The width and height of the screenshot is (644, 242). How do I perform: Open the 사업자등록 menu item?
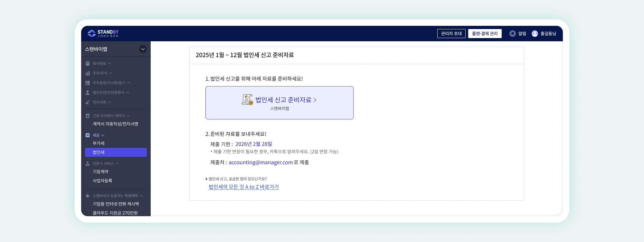pyautogui.click(x=102, y=181)
